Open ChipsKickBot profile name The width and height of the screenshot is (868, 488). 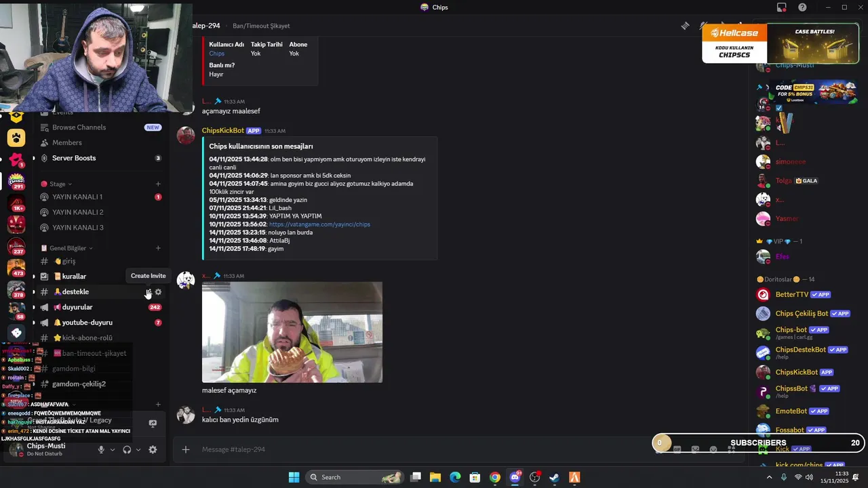tap(222, 131)
